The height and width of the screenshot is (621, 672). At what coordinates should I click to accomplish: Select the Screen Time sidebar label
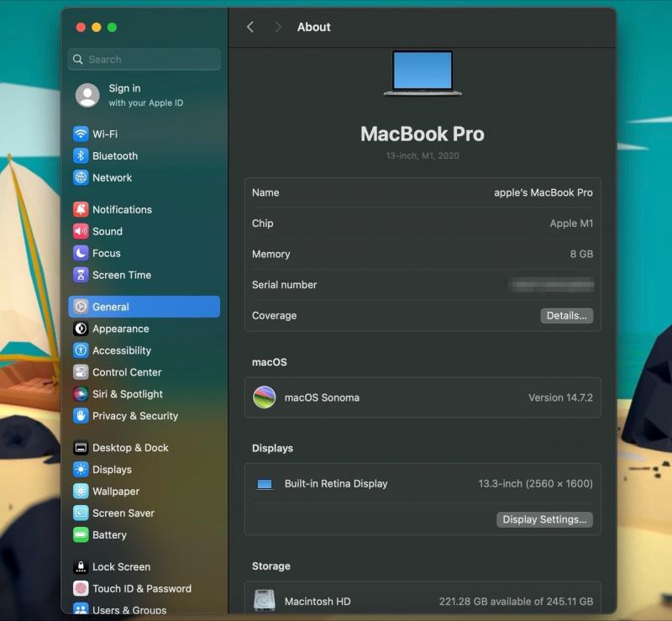pyautogui.click(x=122, y=275)
